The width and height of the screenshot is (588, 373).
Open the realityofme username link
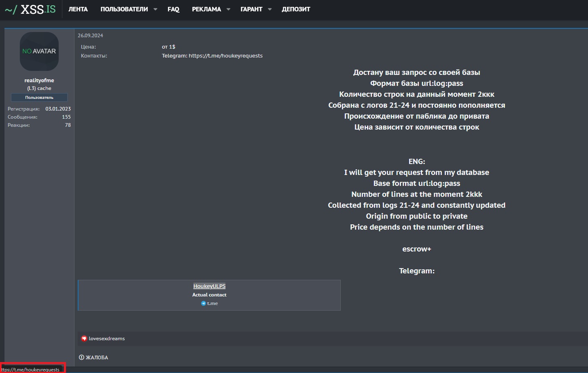(39, 80)
